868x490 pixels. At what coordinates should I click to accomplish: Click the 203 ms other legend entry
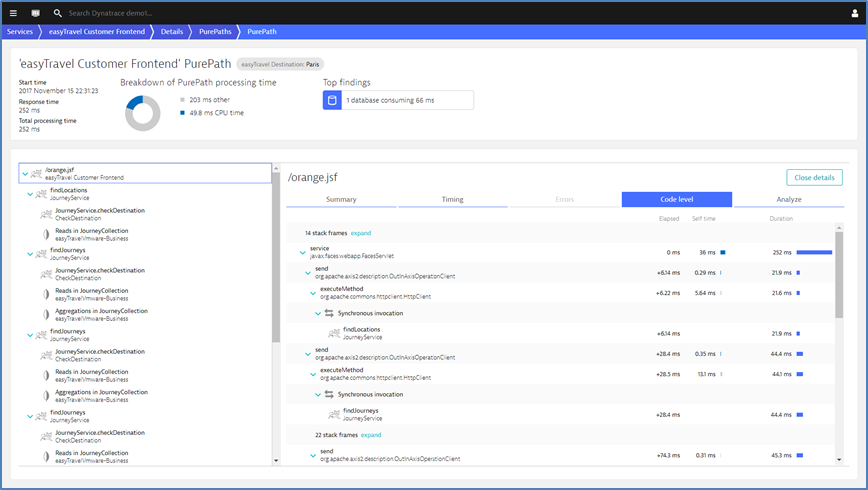[205, 100]
